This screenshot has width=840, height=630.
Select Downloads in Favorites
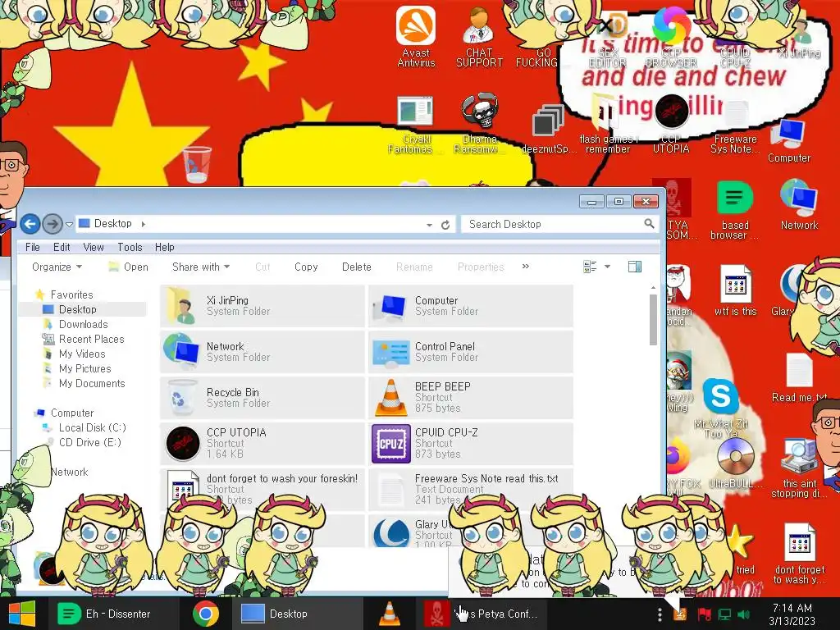coord(83,324)
